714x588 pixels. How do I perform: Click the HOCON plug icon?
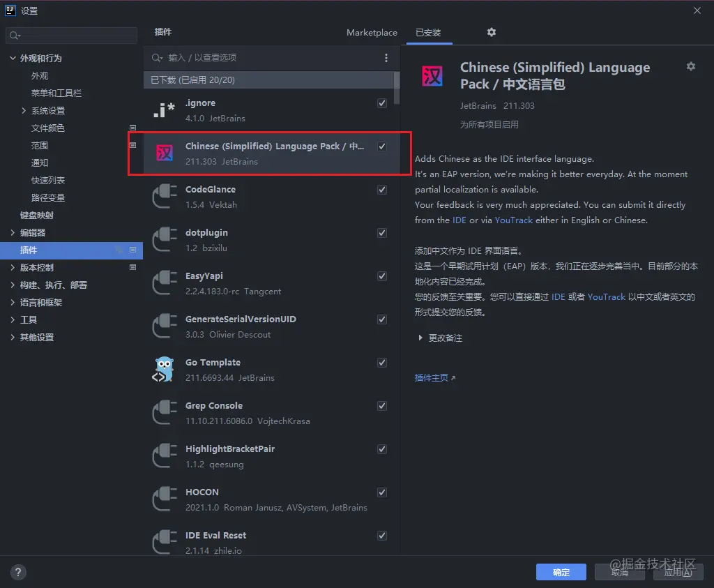[x=165, y=499]
